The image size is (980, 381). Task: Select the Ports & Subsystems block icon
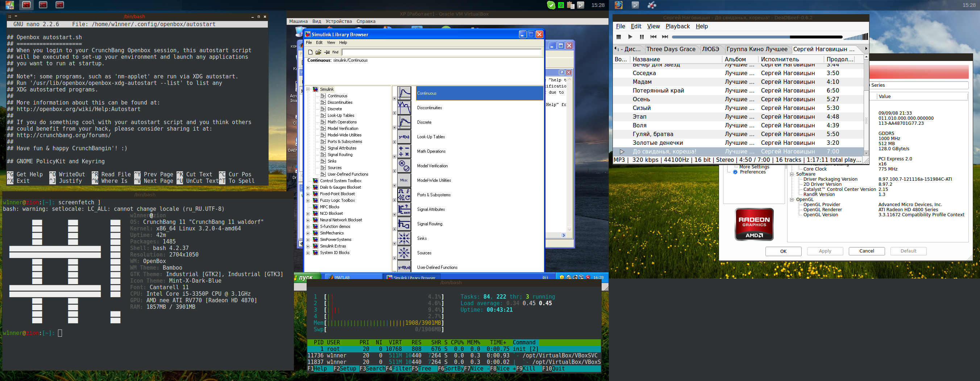[x=404, y=195]
